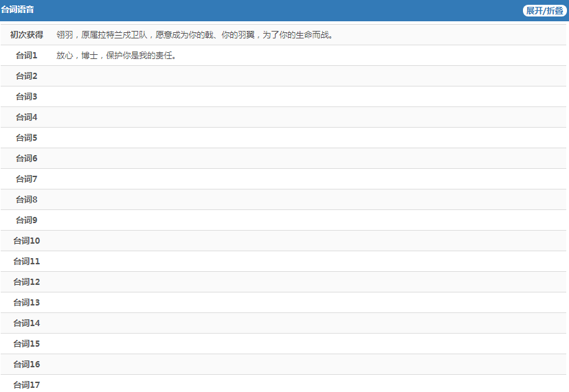Select the 台词2 row label

pyautogui.click(x=27, y=76)
